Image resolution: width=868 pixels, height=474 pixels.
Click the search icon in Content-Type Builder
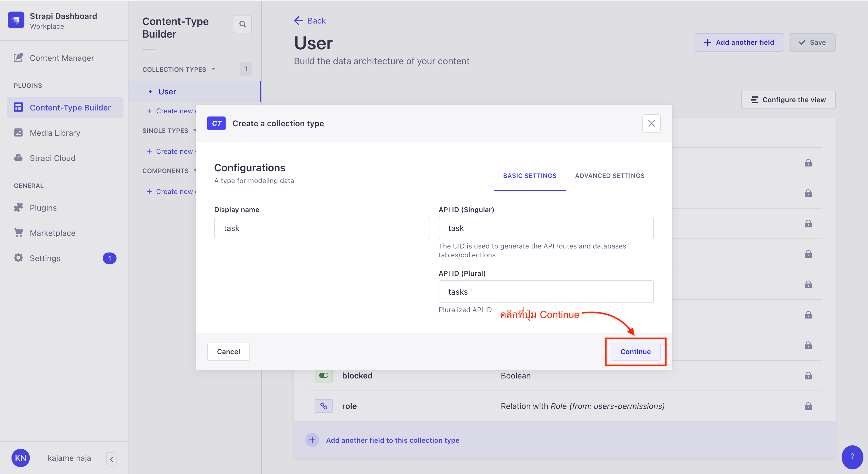click(x=243, y=24)
